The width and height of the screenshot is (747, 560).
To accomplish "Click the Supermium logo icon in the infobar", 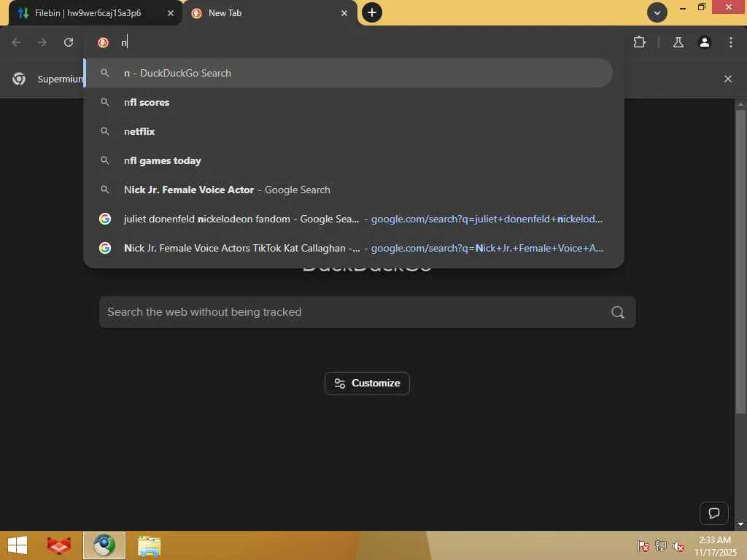I will pyautogui.click(x=19, y=79).
